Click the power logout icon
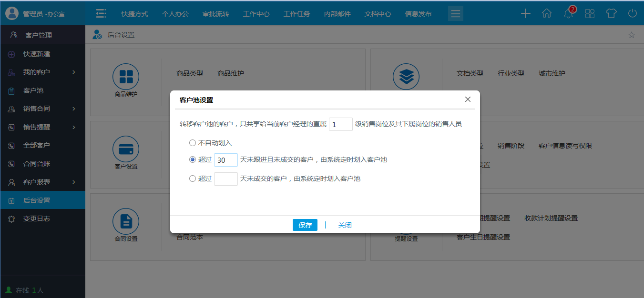Screen dimensions: 644x298 [633, 14]
